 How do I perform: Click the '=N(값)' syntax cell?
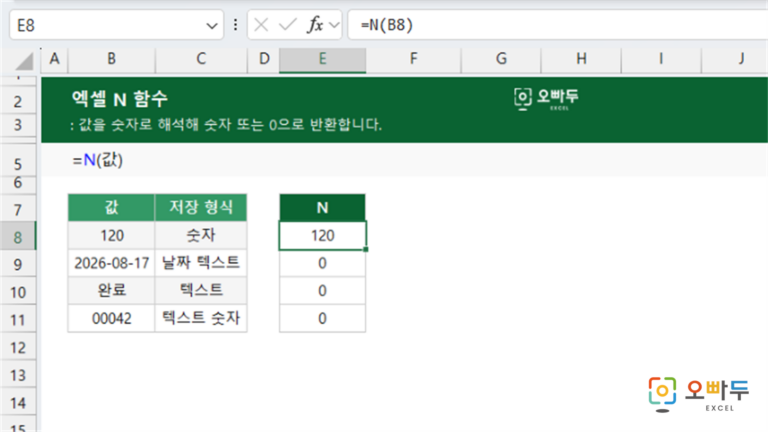coord(97,160)
